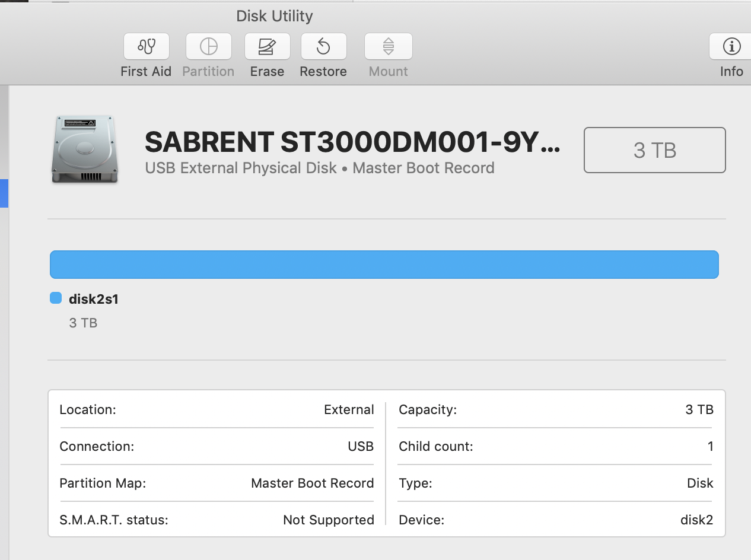Click the external hard drive icon

85,149
